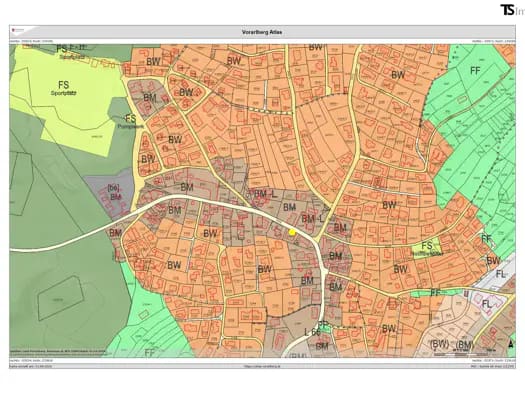Select the large FF green zone label at top right
Image resolution: width=525 pixels, height=394 pixels.
(475, 71)
